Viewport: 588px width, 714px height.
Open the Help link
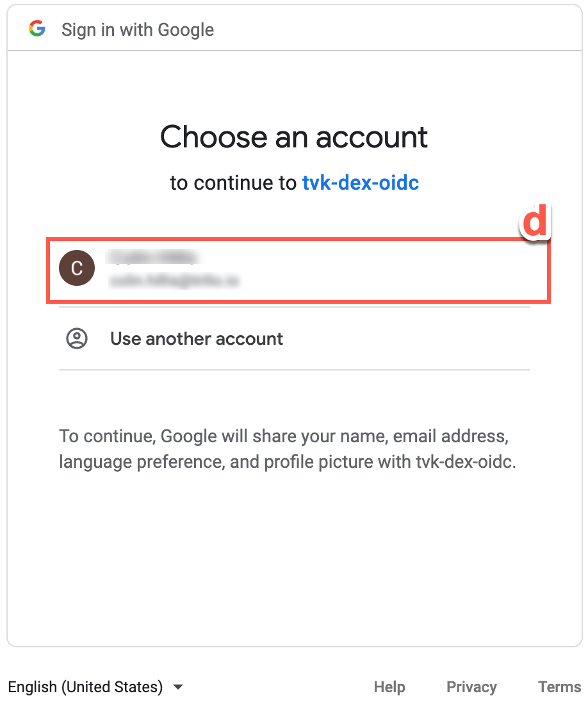click(x=389, y=686)
